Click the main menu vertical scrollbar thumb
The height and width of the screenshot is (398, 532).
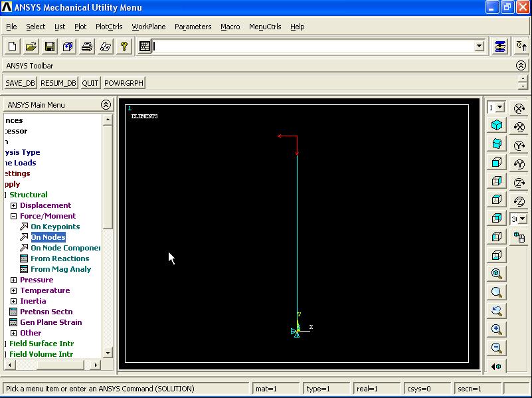108,177
